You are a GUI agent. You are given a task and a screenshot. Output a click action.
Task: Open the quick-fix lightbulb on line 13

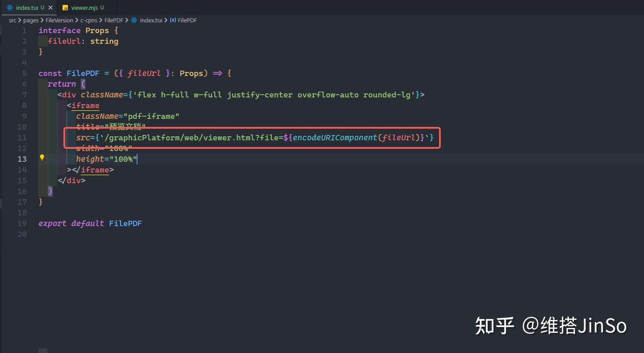pyautogui.click(x=42, y=157)
